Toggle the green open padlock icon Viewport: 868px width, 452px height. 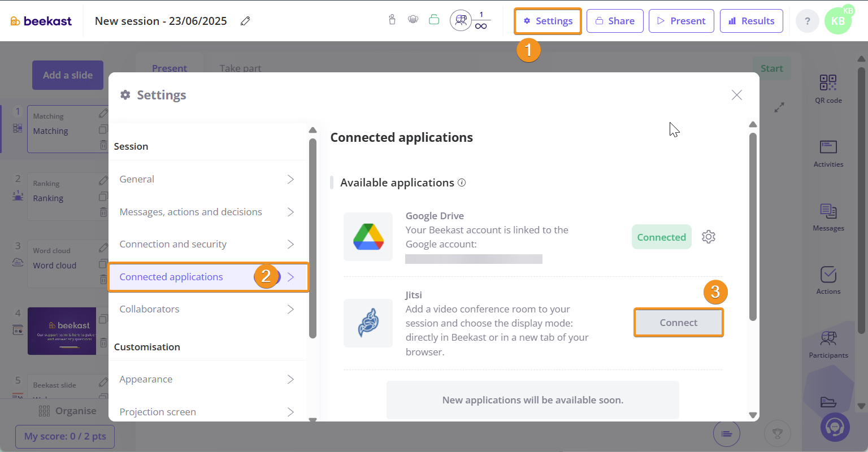[434, 20]
